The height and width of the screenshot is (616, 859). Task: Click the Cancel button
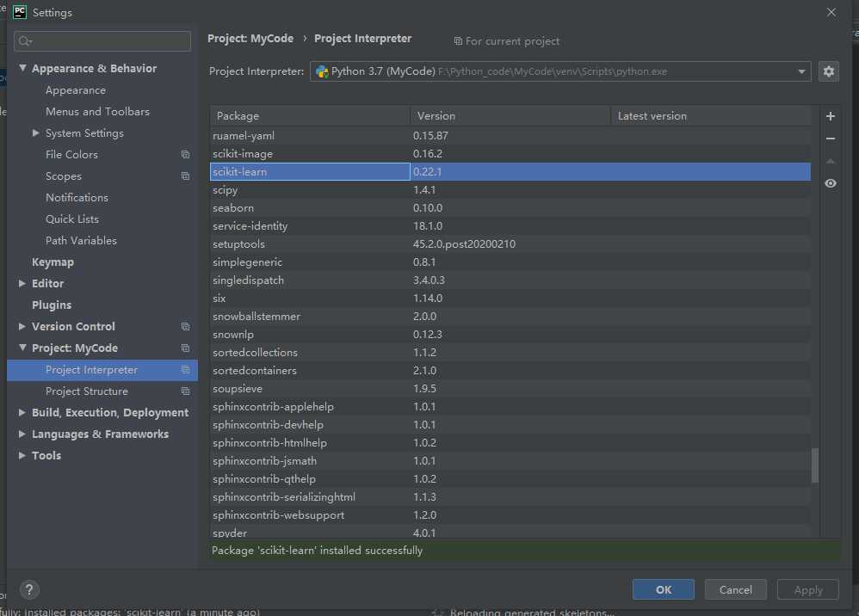tap(735, 589)
